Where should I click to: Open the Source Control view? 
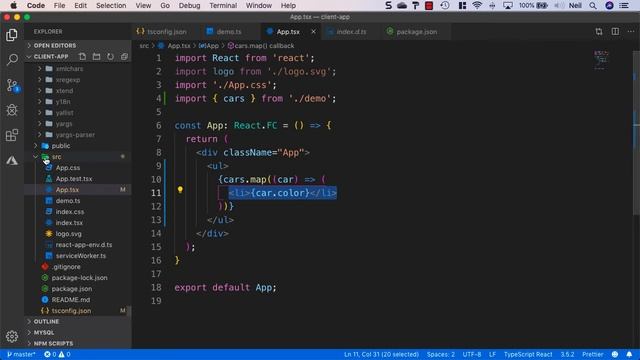12,85
